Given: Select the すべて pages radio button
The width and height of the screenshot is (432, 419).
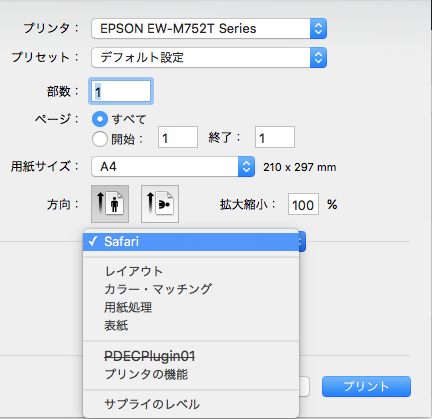Looking at the screenshot, I should [100, 119].
